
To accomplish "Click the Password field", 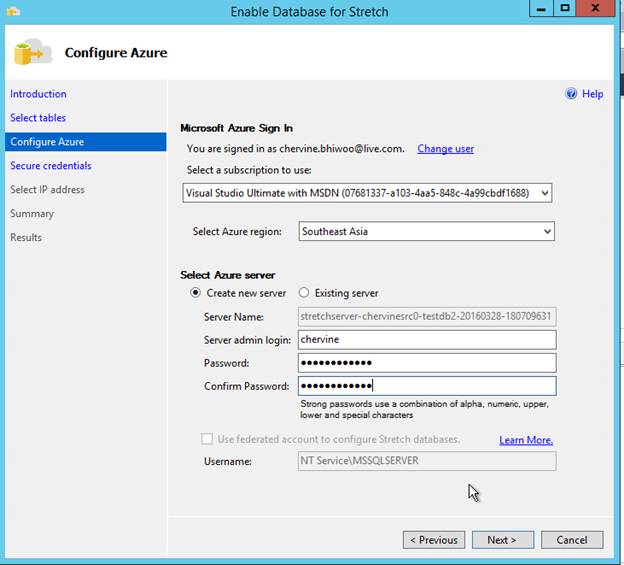I will (427, 362).
